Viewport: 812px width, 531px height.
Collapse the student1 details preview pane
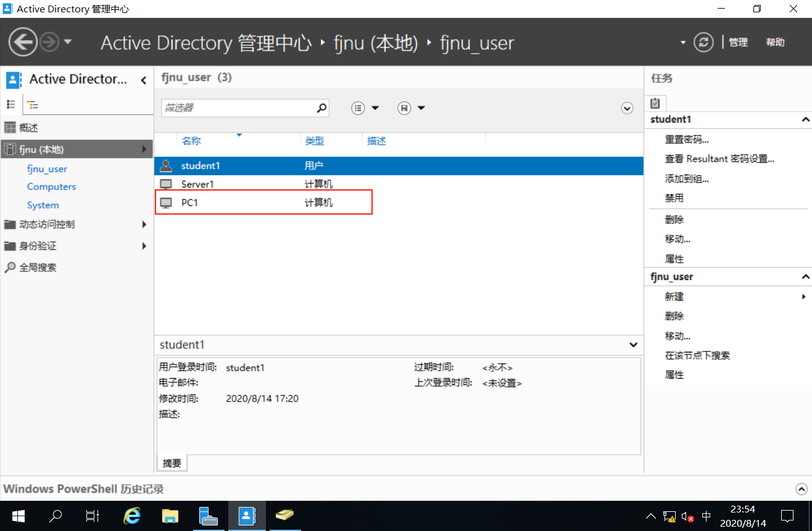pos(633,345)
